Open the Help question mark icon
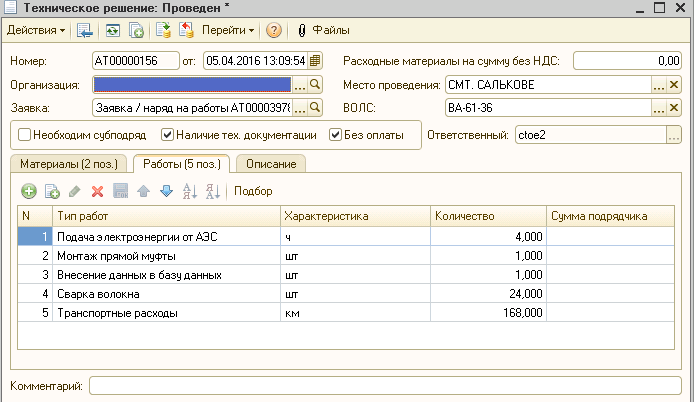This screenshot has height=402, width=694. tap(273, 30)
